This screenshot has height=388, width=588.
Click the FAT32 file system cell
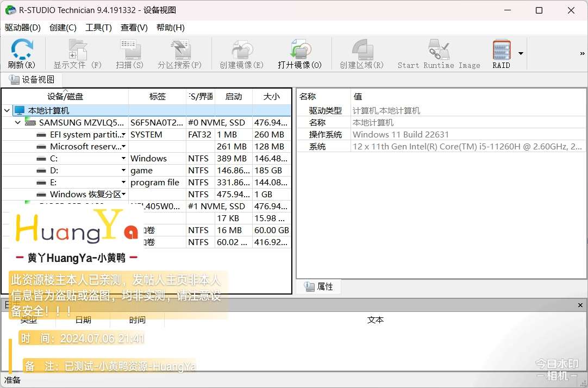(199, 135)
